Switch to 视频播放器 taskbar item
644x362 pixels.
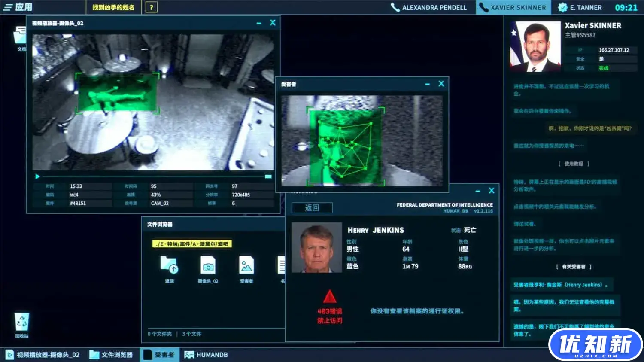tap(43, 355)
